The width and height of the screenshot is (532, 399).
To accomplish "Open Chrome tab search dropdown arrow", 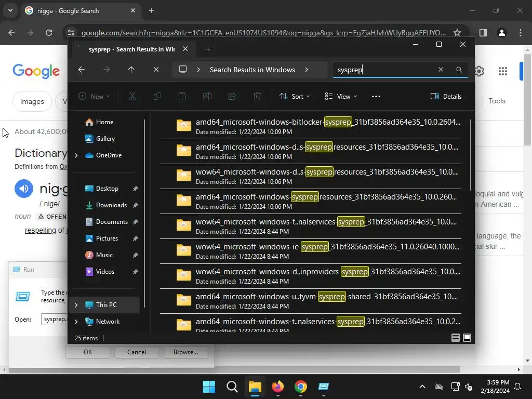I will [10, 10].
